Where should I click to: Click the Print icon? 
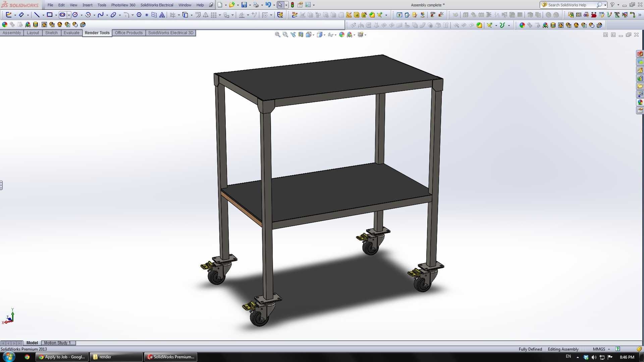[256, 5]
